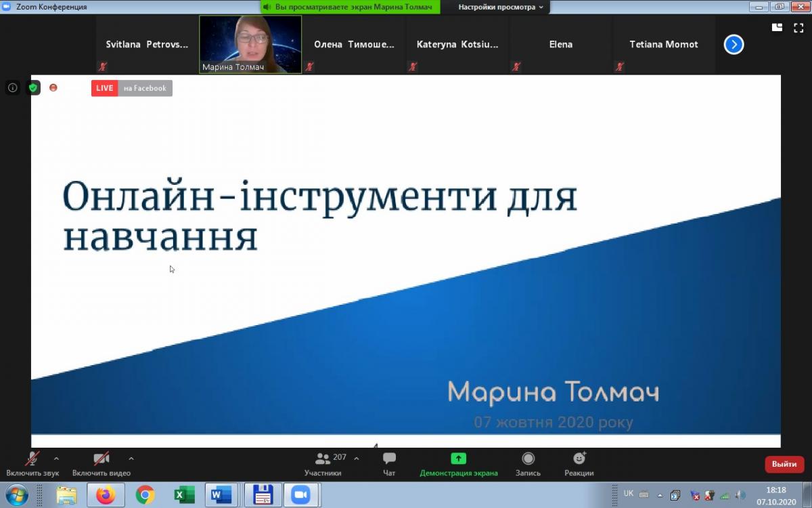This screenshot has width=812, height=508.
Task: Leave the meeting with Выйти
Action: point(784,465)
